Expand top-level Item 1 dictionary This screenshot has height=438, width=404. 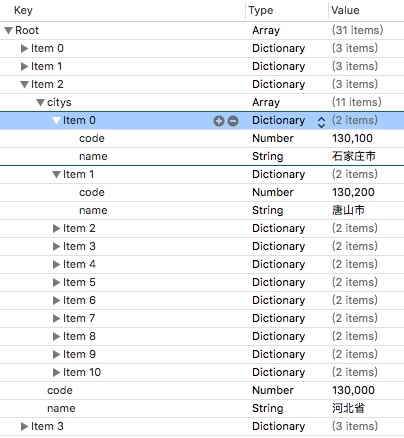24,67
